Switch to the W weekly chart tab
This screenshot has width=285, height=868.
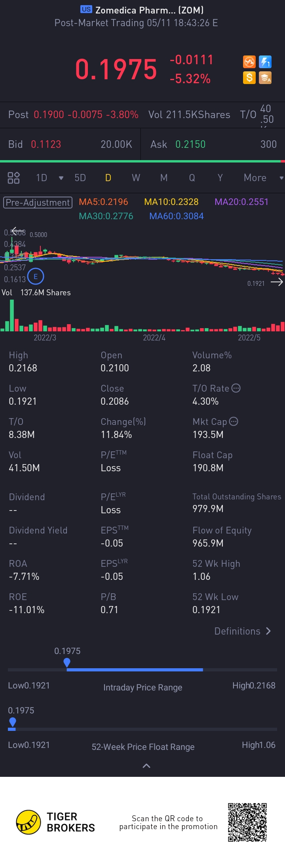pyautogui.click(x=136, y=178)
